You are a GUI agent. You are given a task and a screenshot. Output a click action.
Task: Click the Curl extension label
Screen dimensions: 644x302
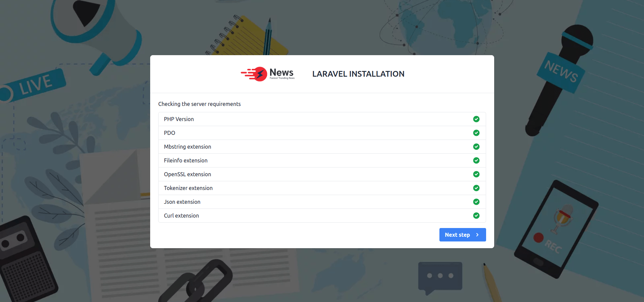(x=181, y=216)
